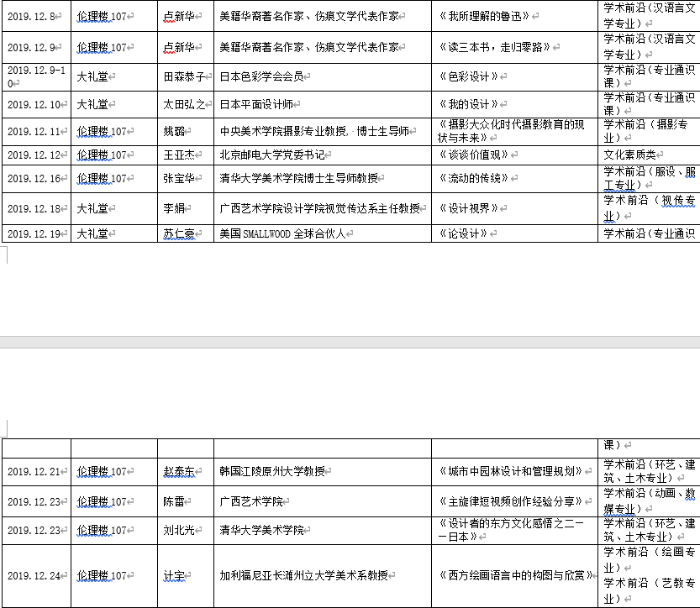Click the text 美国SMALLWOOD全球合伙人
This screenshot has height=608, width=700.
(x=282, y=234)
